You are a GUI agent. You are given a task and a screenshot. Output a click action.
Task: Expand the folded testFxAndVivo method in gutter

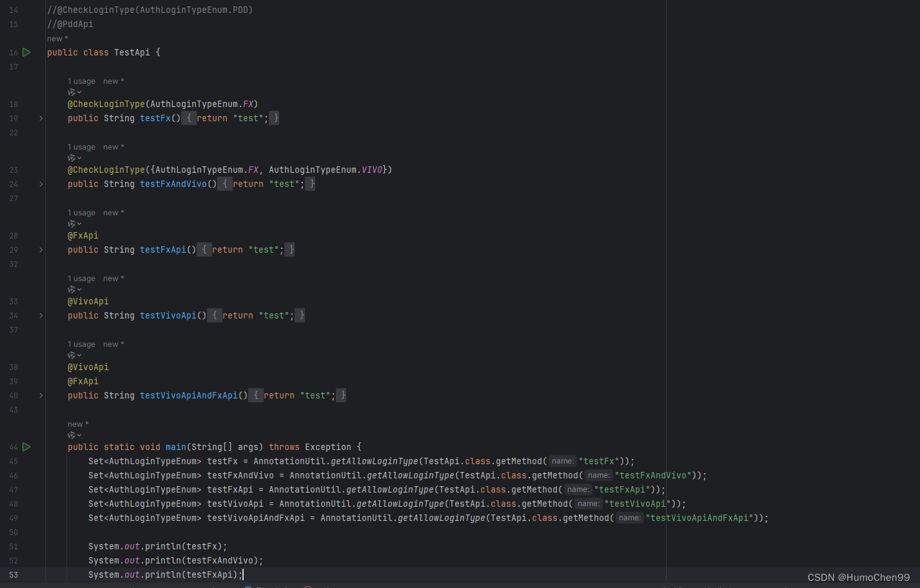click(x=41, y=184)
